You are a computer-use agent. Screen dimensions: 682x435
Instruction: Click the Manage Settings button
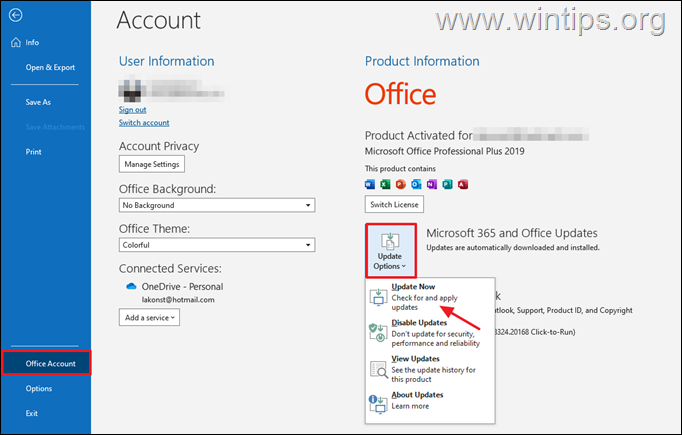coord(152,164)
